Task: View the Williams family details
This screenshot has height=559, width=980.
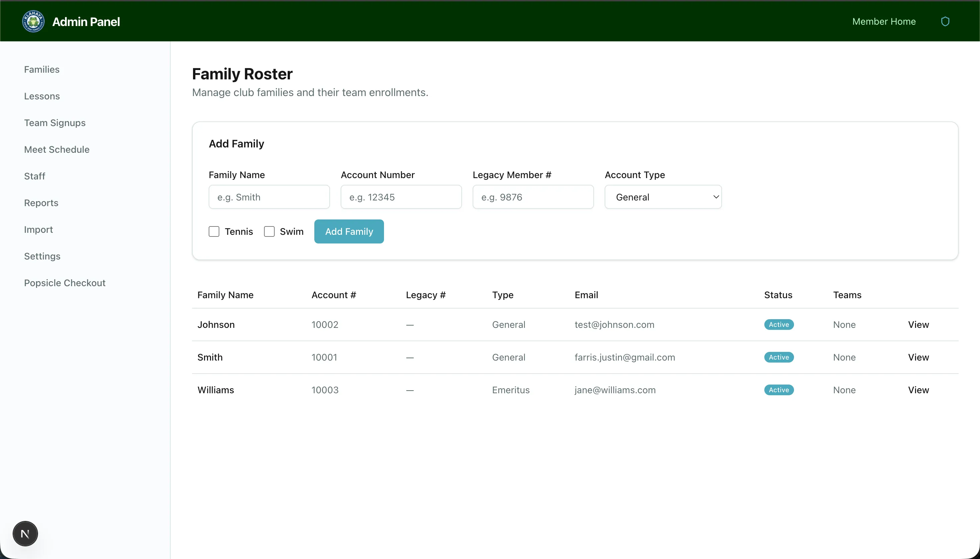Action: tap(919, 390)
